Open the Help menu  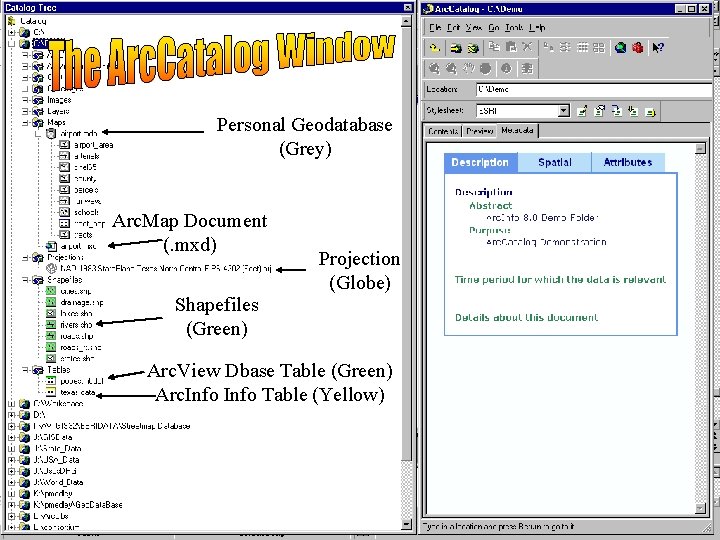click(x=537, y=28)
